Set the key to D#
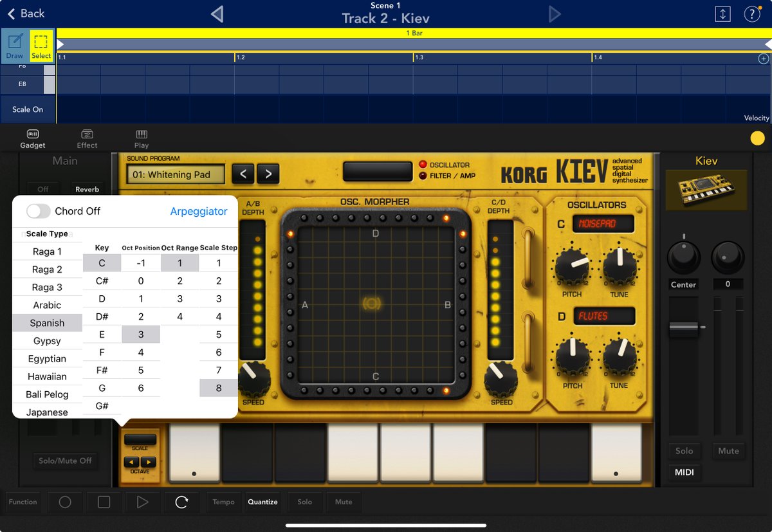The image size is (772, 532). (102, 316)
